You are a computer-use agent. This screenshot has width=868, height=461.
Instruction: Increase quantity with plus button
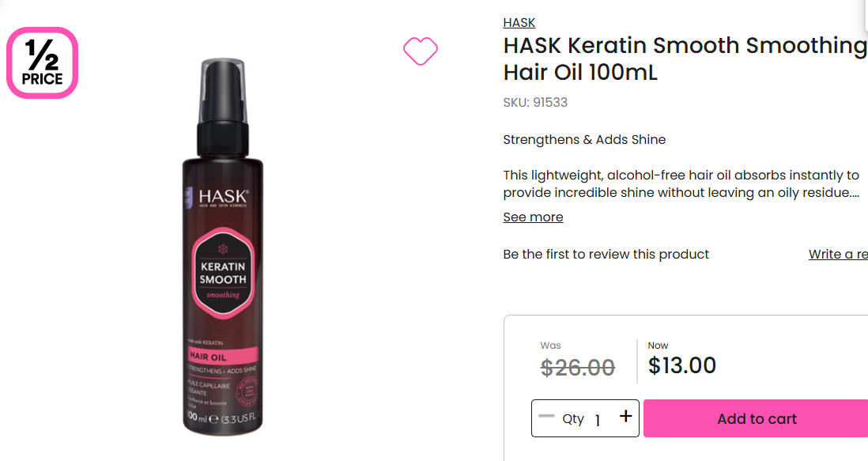pos(625,416)
